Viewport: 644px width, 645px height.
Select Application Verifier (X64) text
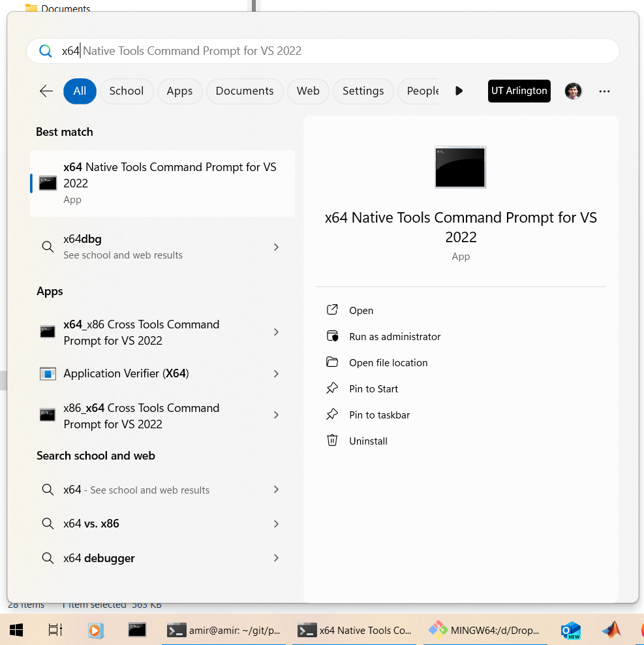pos(126,373)
